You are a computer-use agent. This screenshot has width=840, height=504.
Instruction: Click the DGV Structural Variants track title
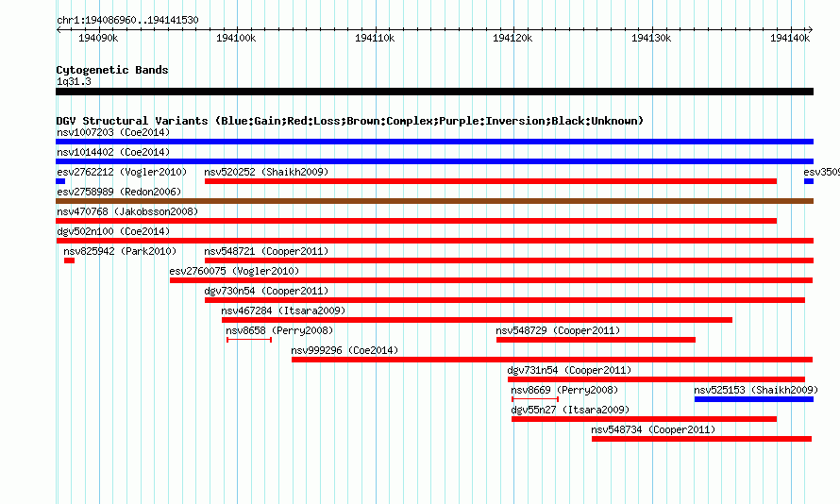click(x=349, y=121)
